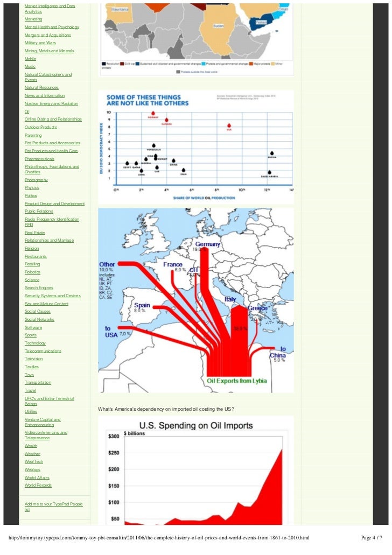The height and width of the screenshot is (555, 392).
Task: Open the World Records category
Action: click(38, 486)
